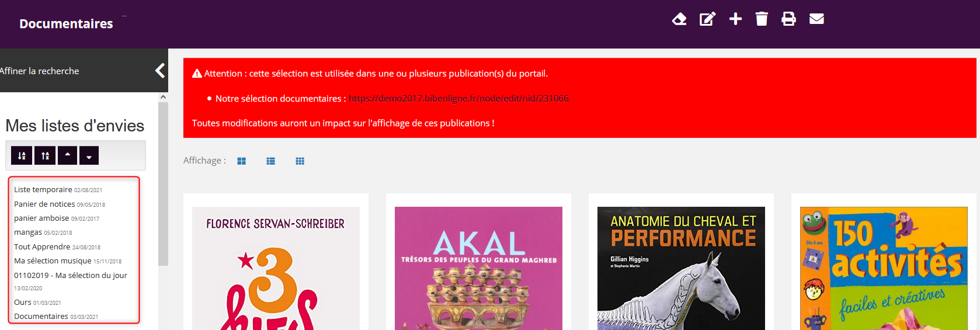980x330 pixels.
Task: Click the sidebar scrollbar thumb
Action: (163, 184)
